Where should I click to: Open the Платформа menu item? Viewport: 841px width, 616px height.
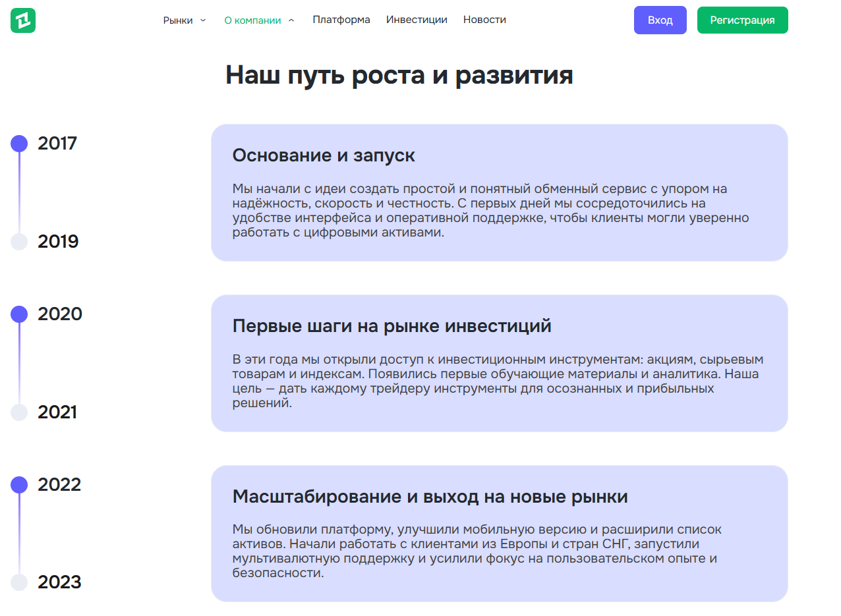tap(341, 19)
